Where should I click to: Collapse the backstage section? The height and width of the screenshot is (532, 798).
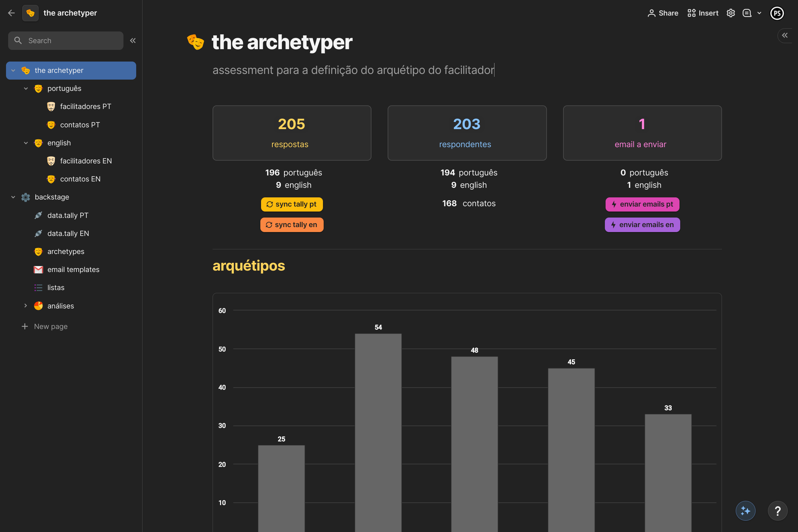coord(13,197)
